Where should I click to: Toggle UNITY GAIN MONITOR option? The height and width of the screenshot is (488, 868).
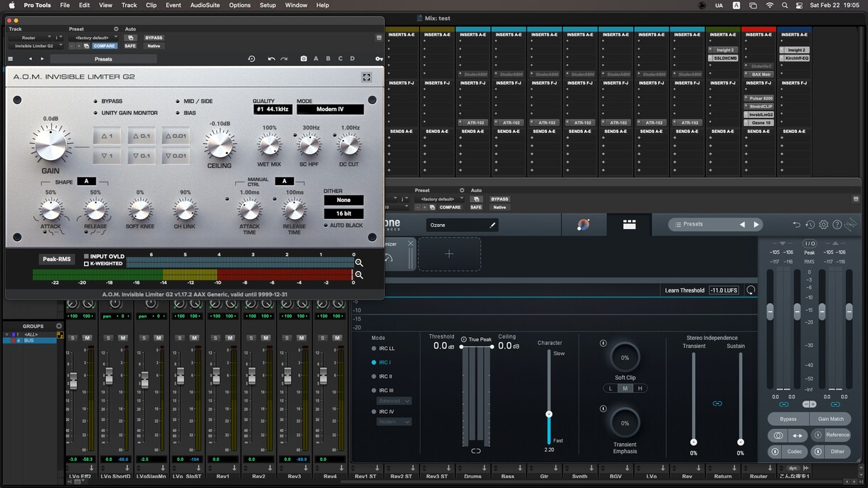96,113
